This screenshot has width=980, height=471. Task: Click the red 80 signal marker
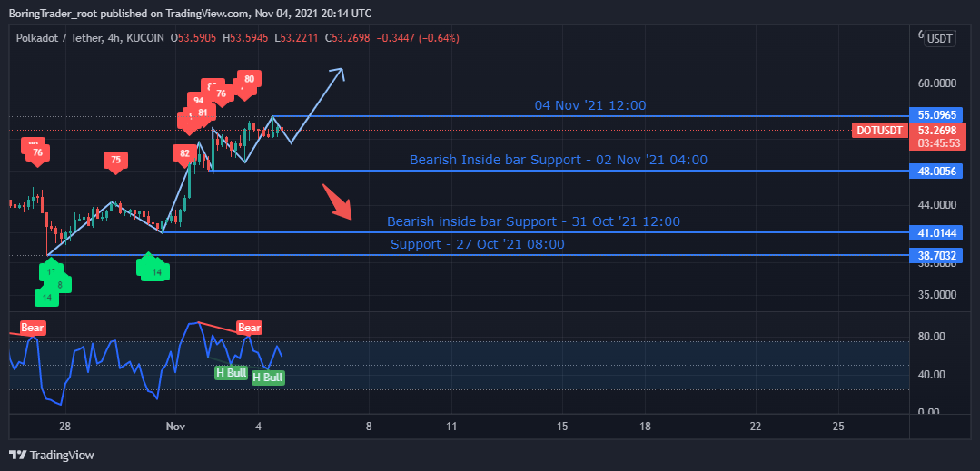[x=249, y=80]
